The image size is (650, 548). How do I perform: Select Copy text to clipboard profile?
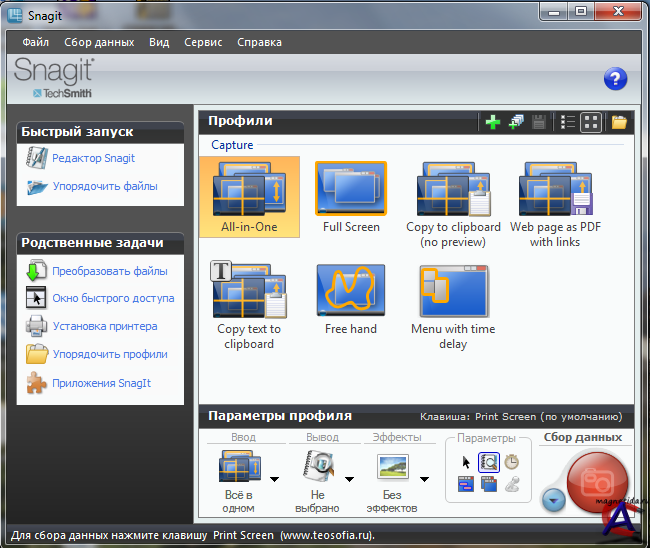[x=249, y=306]
